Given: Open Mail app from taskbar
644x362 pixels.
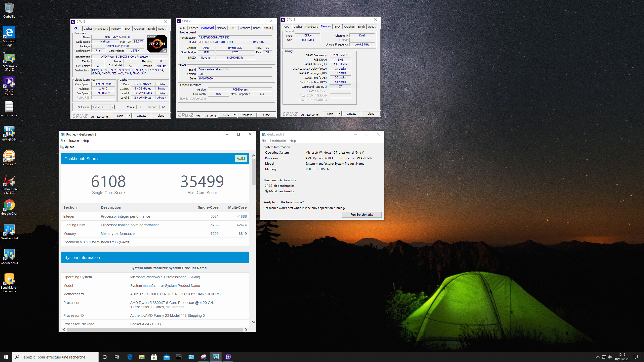Looking at the screenshot, I should point(167,357).
